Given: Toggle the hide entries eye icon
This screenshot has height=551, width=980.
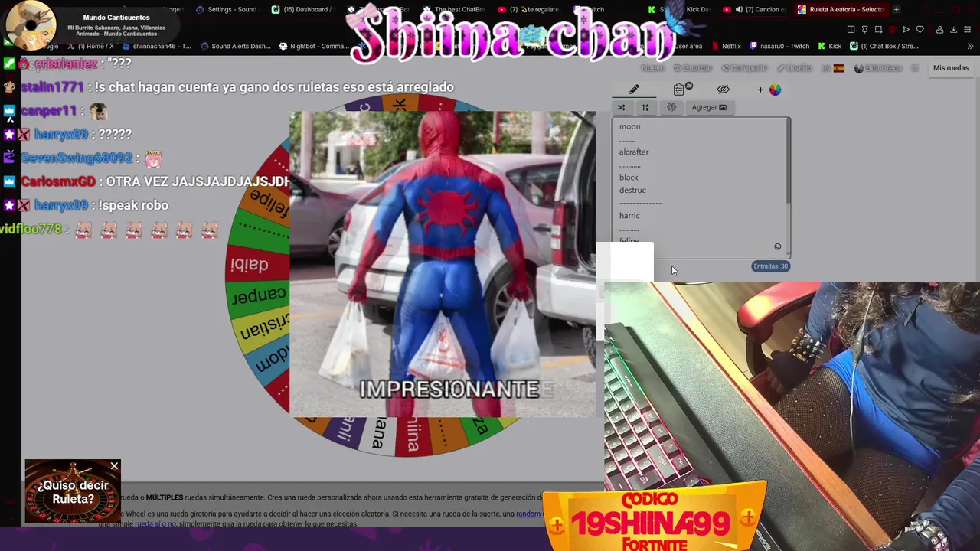Looking at the screenshot, I should coord(723,90).
